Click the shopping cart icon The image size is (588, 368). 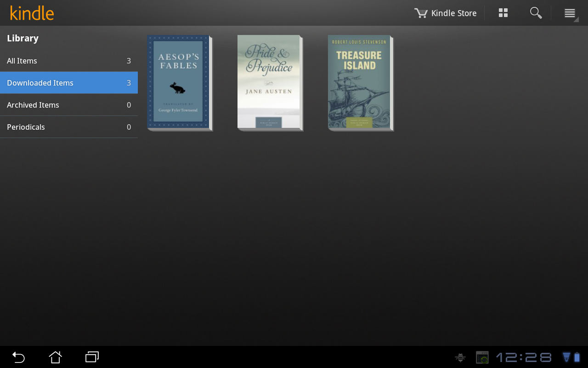click(x=420, y=13)
